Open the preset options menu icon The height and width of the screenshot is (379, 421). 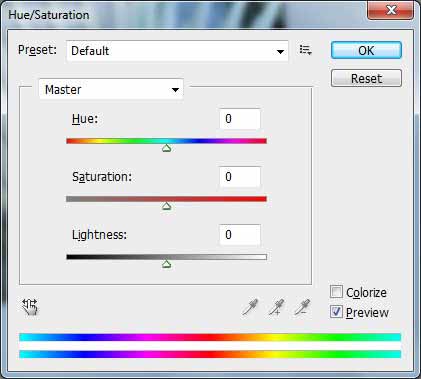(305, 50)
